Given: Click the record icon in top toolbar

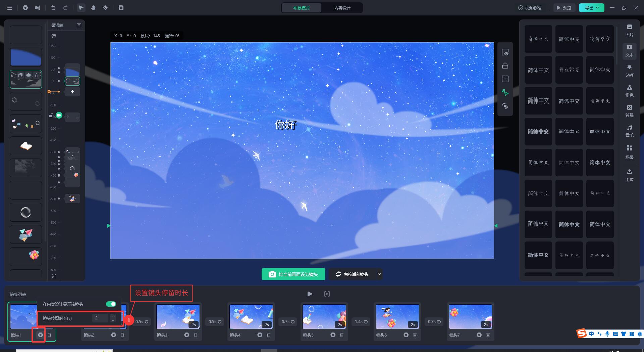Looking at the screenshot, I should tap(25, 8).
